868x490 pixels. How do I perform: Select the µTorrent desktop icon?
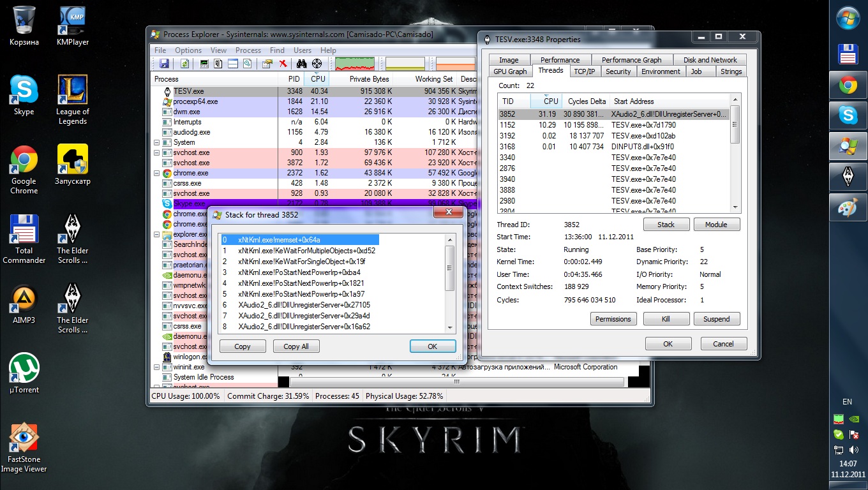[24, 374]
